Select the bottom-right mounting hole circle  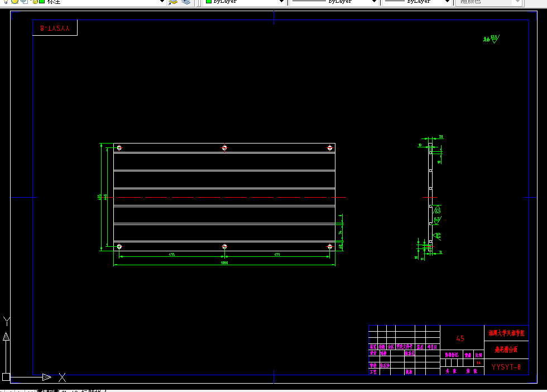[x=330, y=246]
